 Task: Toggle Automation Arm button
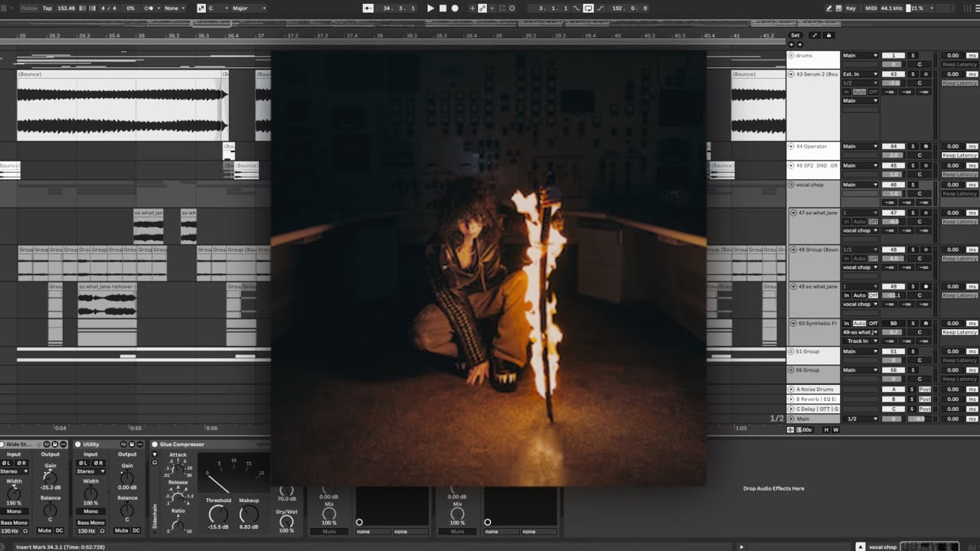[x=482, y=8]
